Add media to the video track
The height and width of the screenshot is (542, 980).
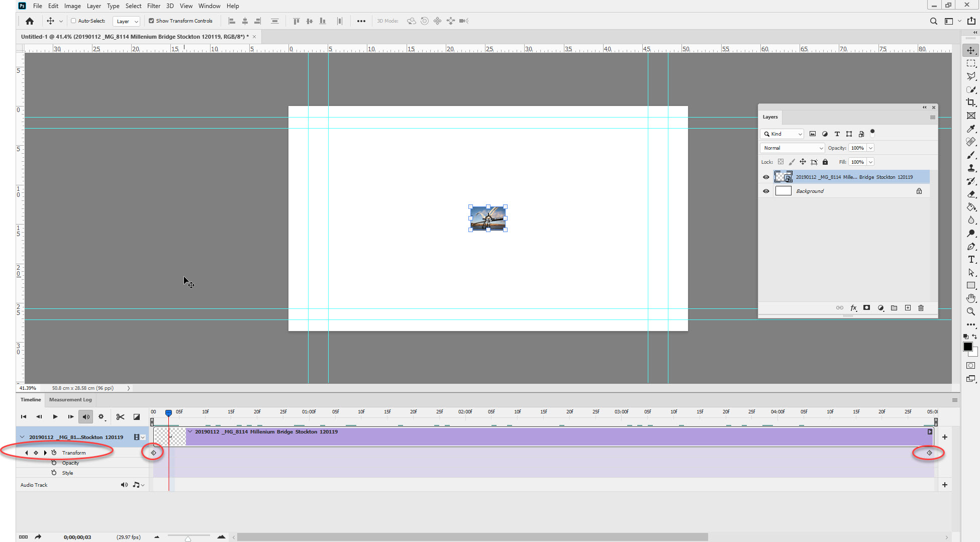pos(945,437)
